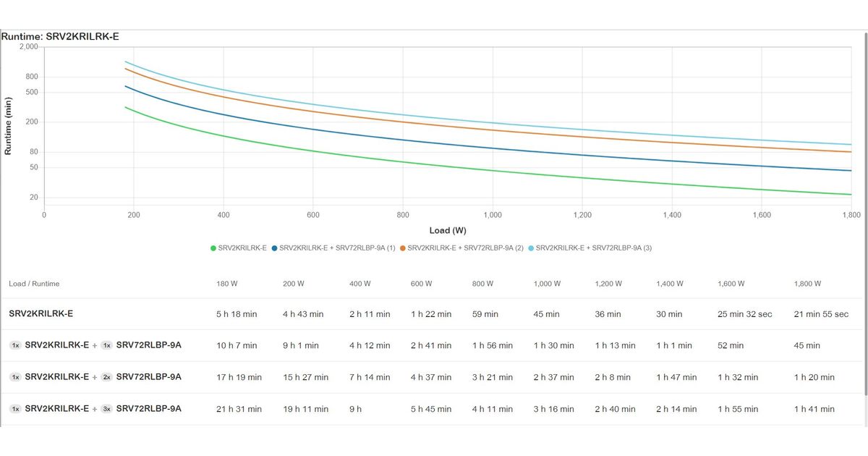Click the Load / Runtime header cell

click(34, 284)
